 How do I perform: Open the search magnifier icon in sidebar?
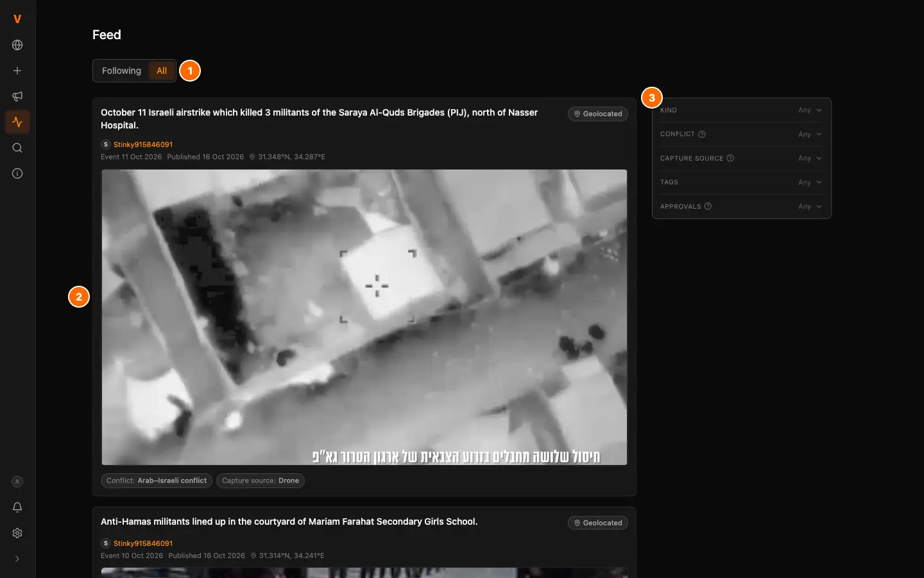point(17,148)
